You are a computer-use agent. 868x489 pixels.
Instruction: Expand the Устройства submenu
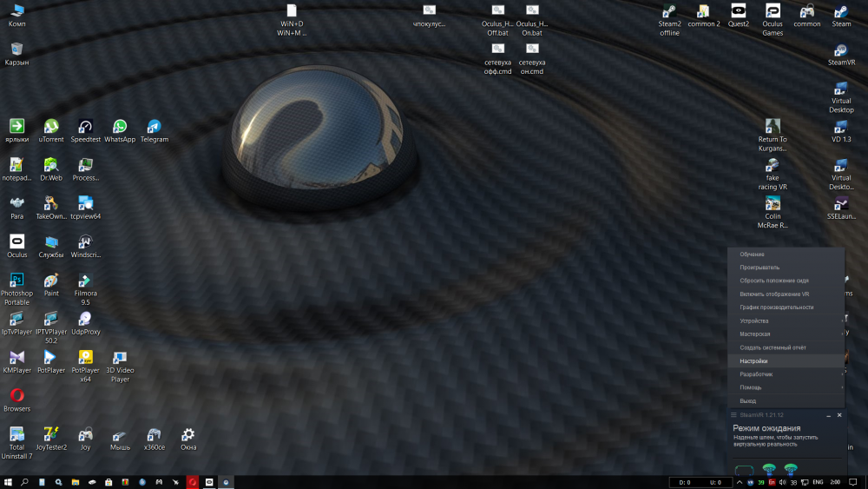point(786,320)
